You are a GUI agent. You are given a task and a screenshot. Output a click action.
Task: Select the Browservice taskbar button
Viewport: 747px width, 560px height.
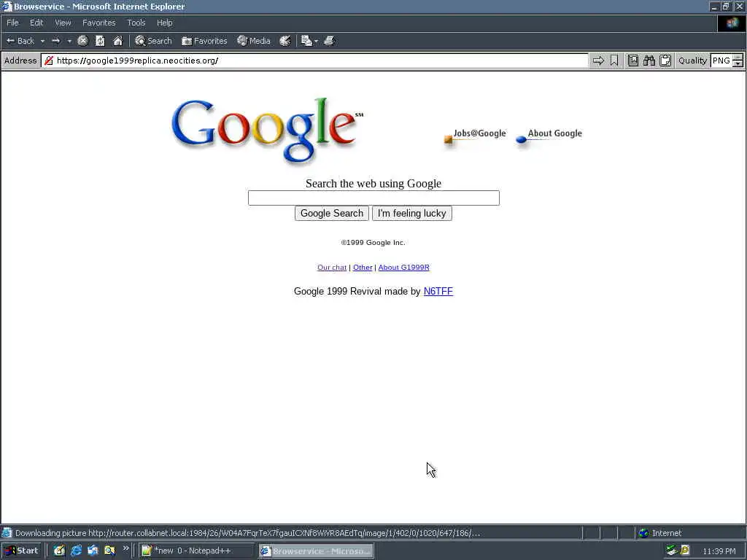[317, 551]
